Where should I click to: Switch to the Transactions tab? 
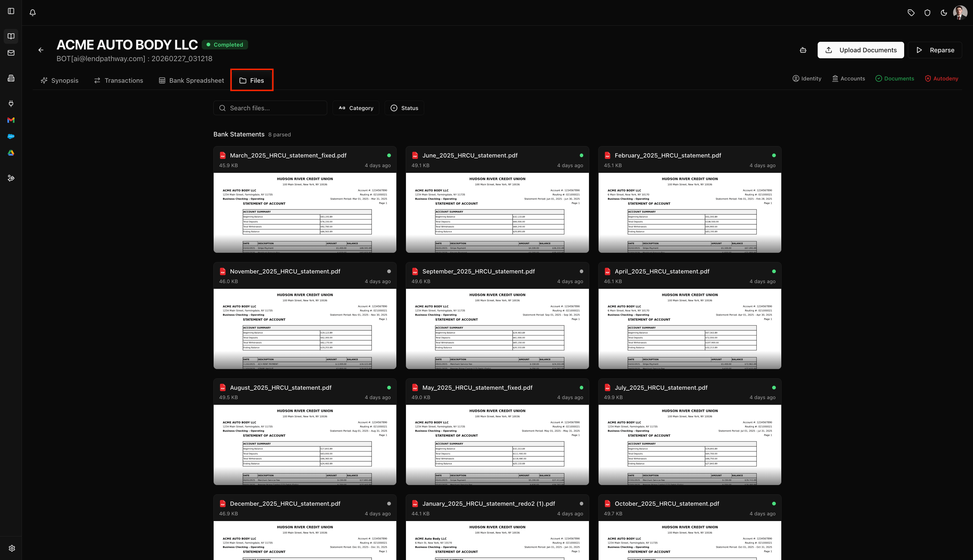coord(119,80)
